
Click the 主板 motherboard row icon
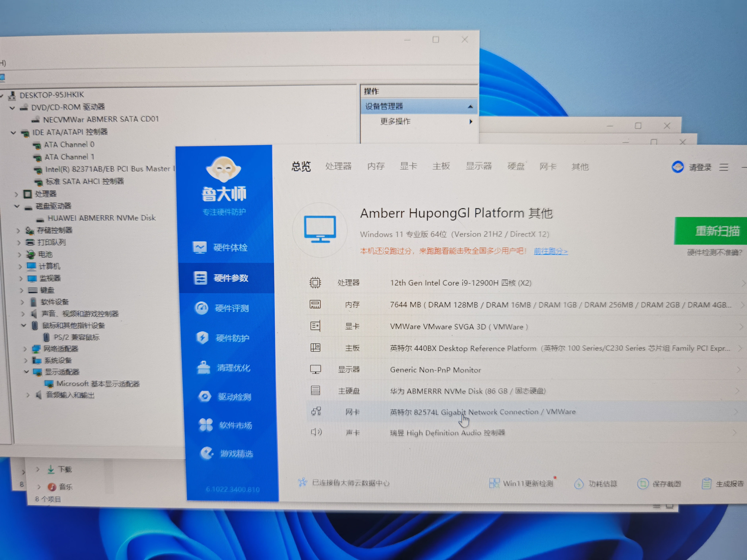[316, 348]
